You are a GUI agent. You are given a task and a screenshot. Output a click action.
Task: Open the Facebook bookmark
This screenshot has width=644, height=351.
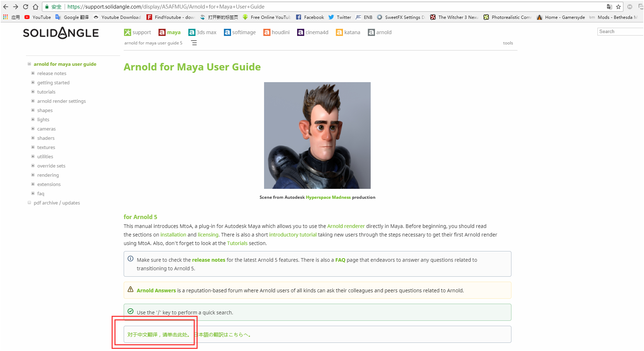(310, 17)
